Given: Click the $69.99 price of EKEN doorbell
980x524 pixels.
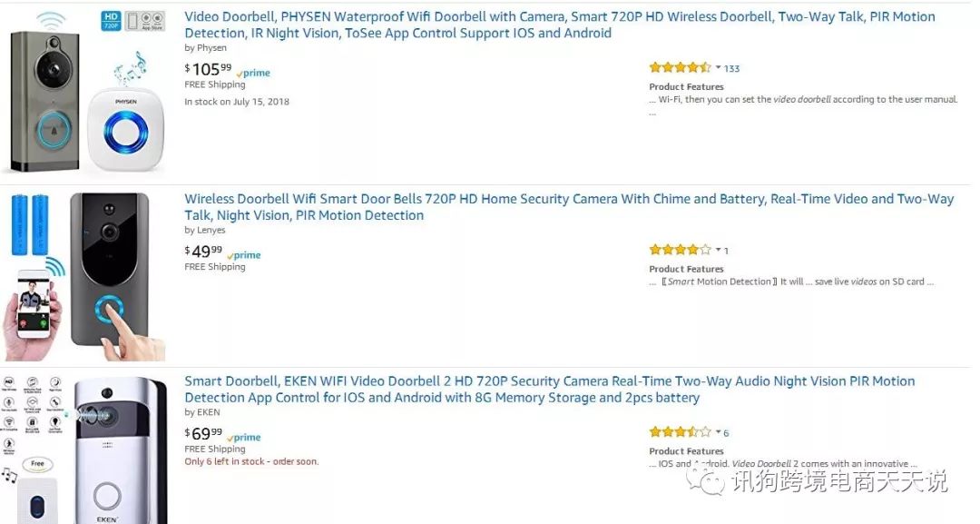Looking at the screenshot, I should point(203,434).
